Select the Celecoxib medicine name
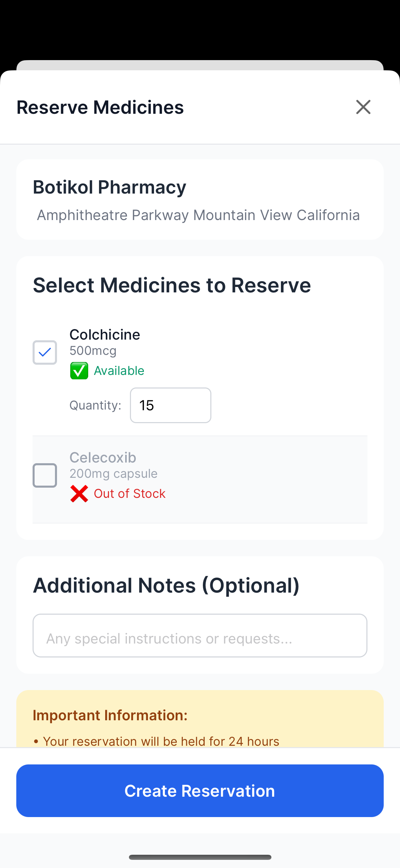 (103, 457)
